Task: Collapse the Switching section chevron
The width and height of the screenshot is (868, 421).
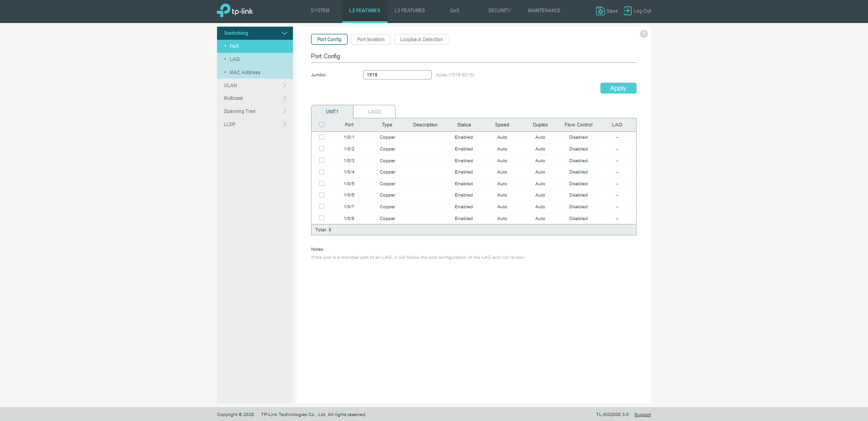Action: pyautogui.click(x=284, y=33)
